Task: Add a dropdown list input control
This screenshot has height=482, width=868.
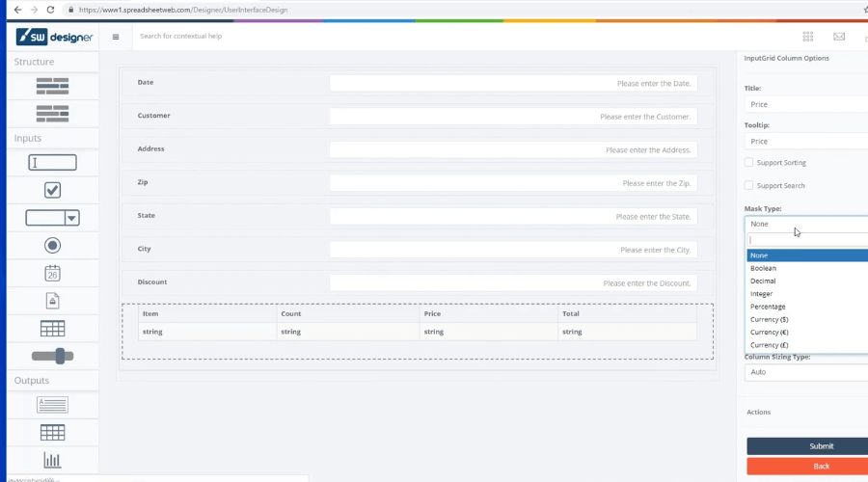Action: click(x=53, y=218)
